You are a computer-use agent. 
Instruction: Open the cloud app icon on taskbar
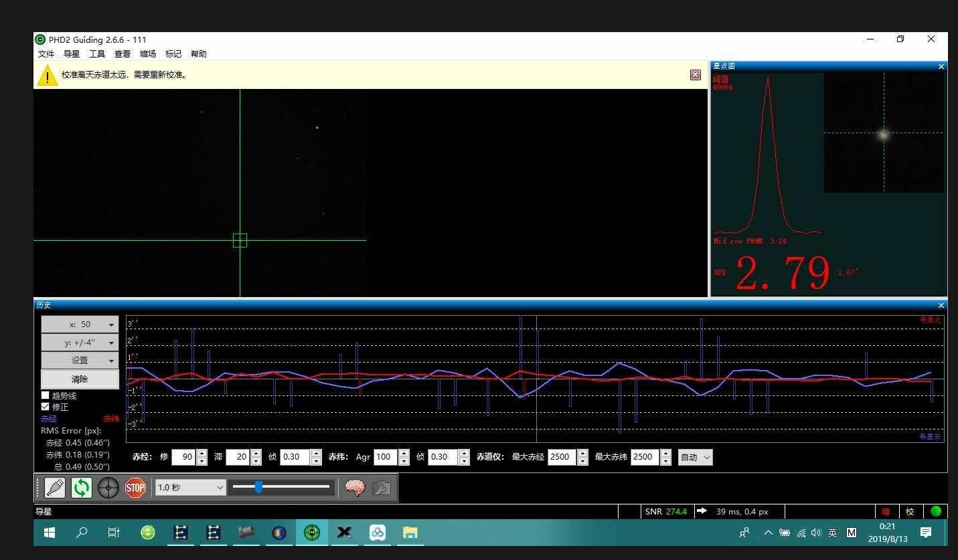(378, 533)
